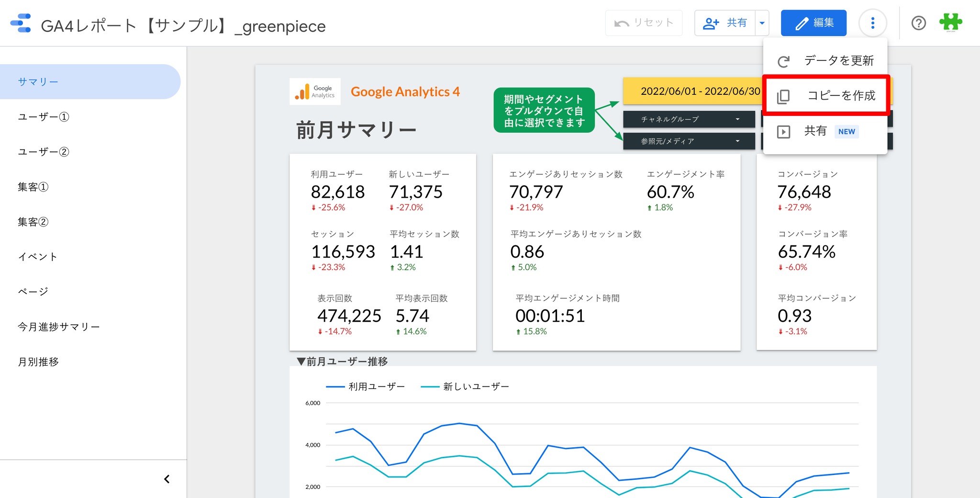Select データを更新 from the menu
The width and height of the screenshot is (980, 498).
click(x=825, y=61)
